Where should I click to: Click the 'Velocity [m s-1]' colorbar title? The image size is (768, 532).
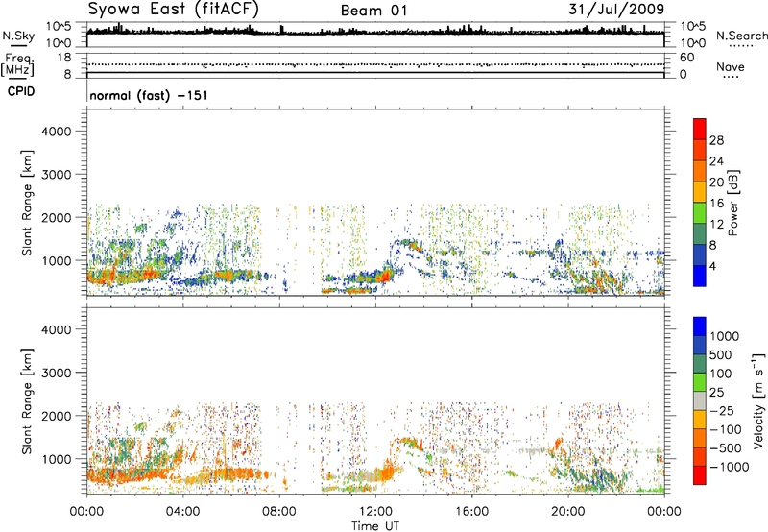[x=758, y=400]
